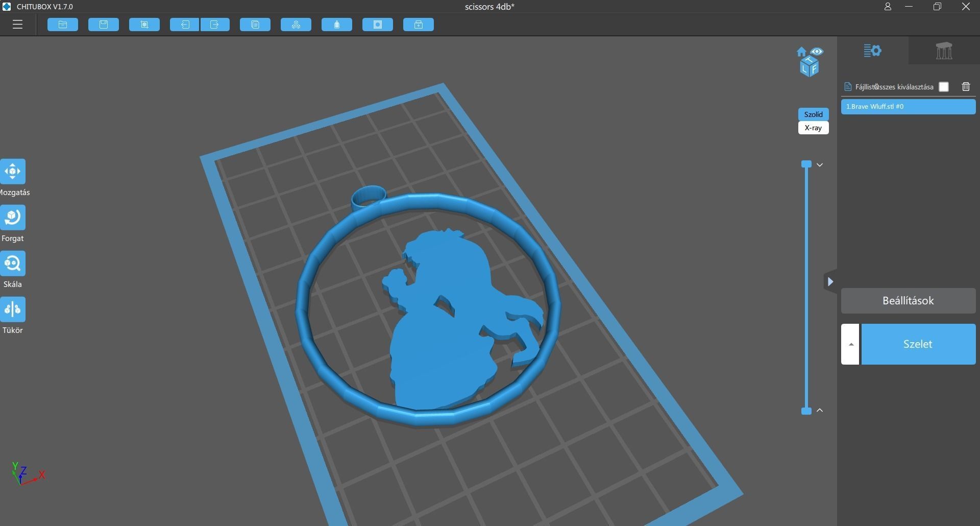Click the L left face of view cube

[x=805, y=68]
